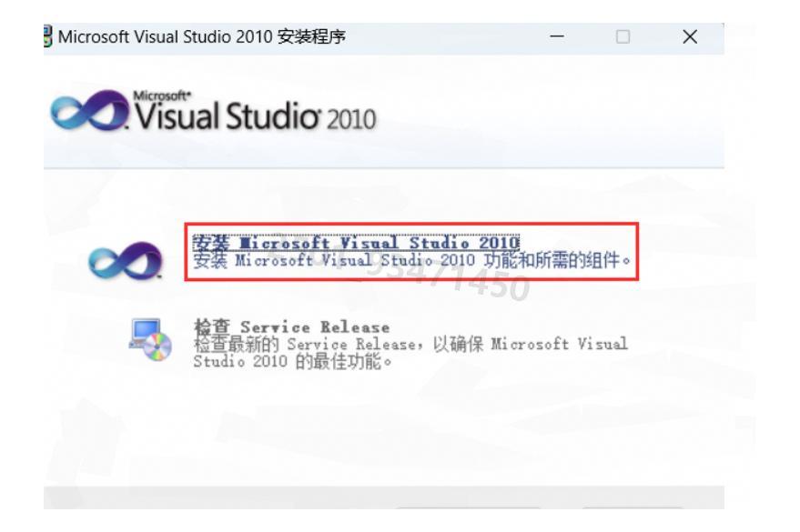Viewport: 800px width, 532px height.
Task: Click the installer icon in the title bar
Action: (48, 36)
